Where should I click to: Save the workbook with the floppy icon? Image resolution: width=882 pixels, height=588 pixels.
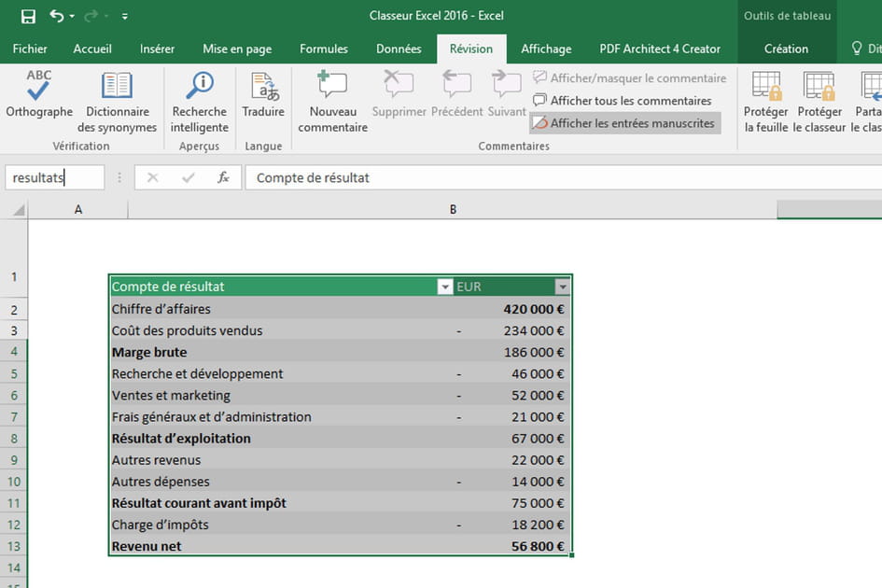click(x=28, y=16)
